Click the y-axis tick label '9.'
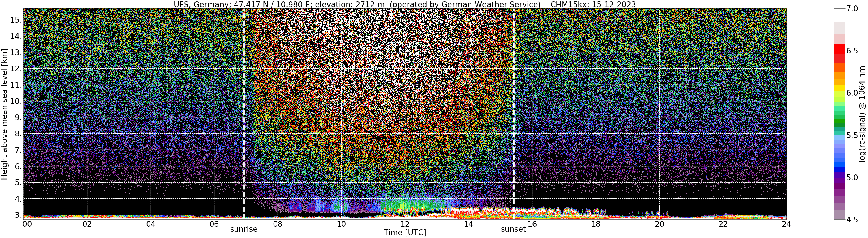The image size is (868, 238). [x=18, y=118]
